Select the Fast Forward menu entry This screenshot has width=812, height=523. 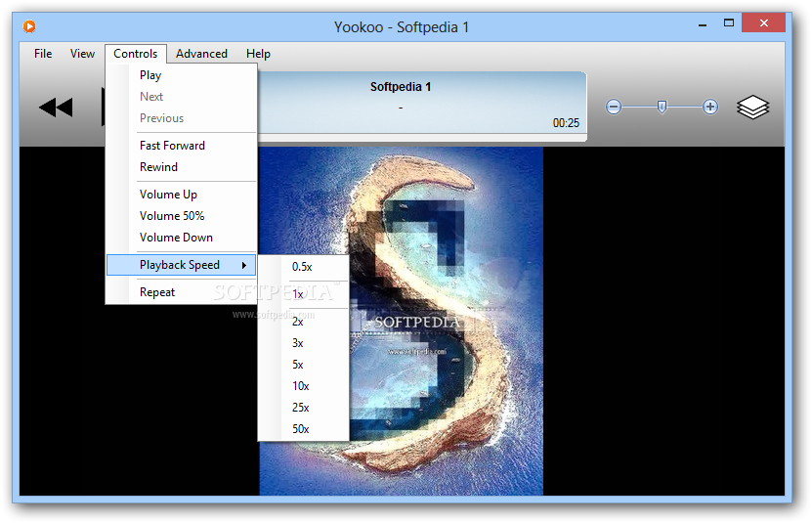(181, 146)
